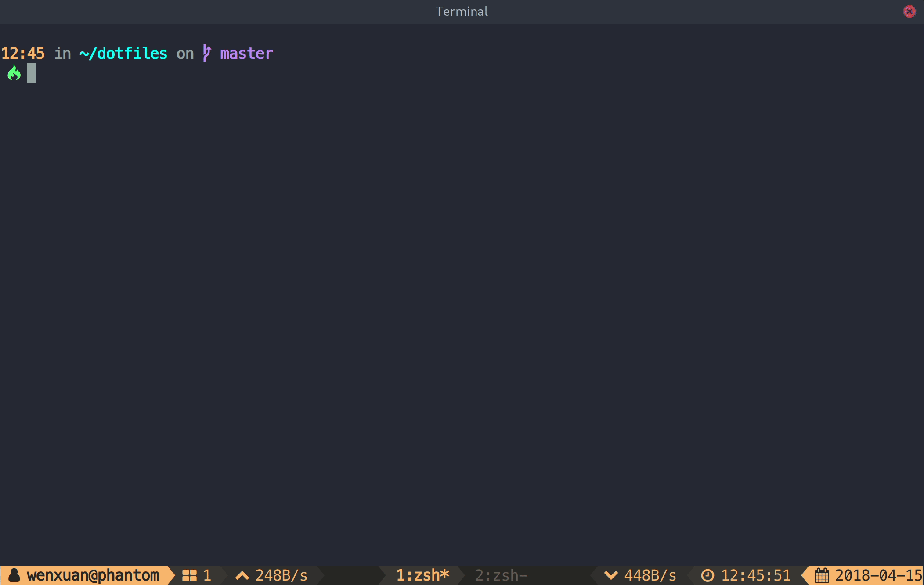This screenshot has height=585, width=924.
Task: Click the 248B/s upload speed text
Action: pyautogui.click(x=282, y=575)
